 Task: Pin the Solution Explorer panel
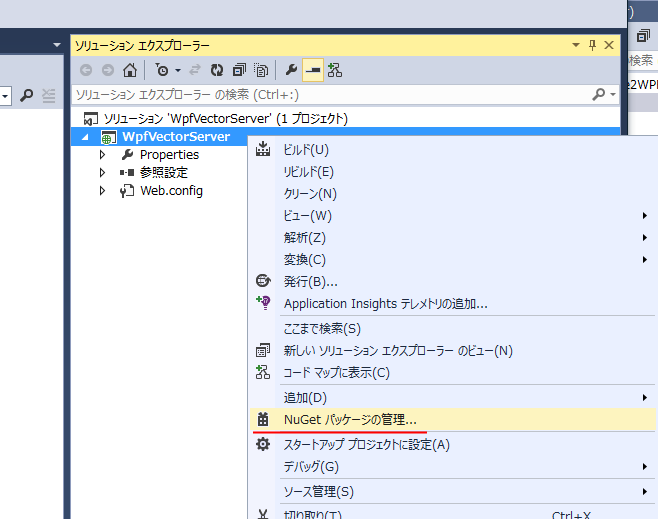pyautogui.click(x=592, y=45)
